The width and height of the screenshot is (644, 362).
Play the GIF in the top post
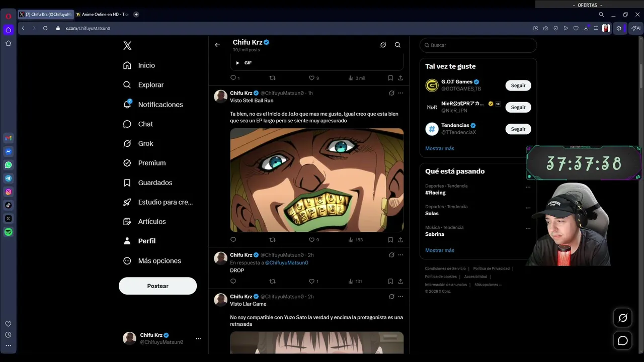tap(237, 63)
